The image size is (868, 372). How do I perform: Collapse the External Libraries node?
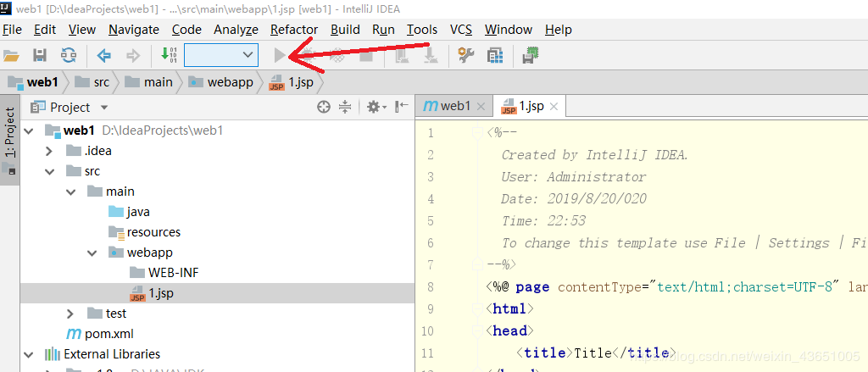click(x=28, y=353)
